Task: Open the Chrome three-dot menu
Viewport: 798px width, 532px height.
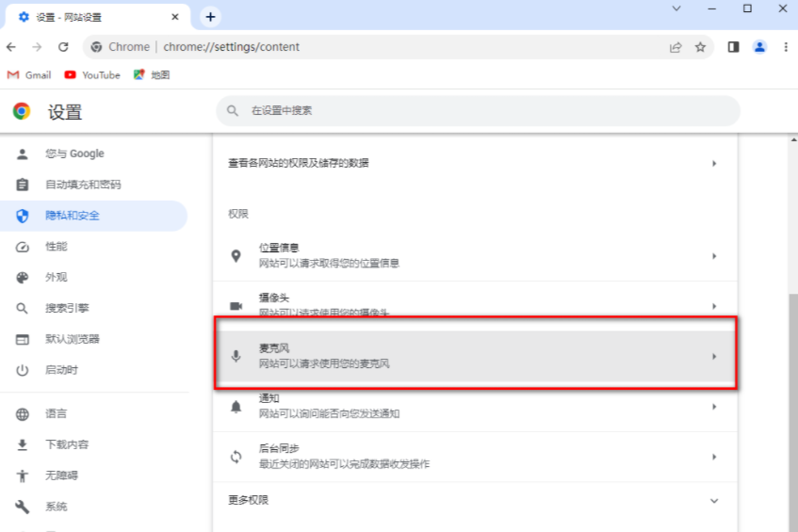Action: 786,47
